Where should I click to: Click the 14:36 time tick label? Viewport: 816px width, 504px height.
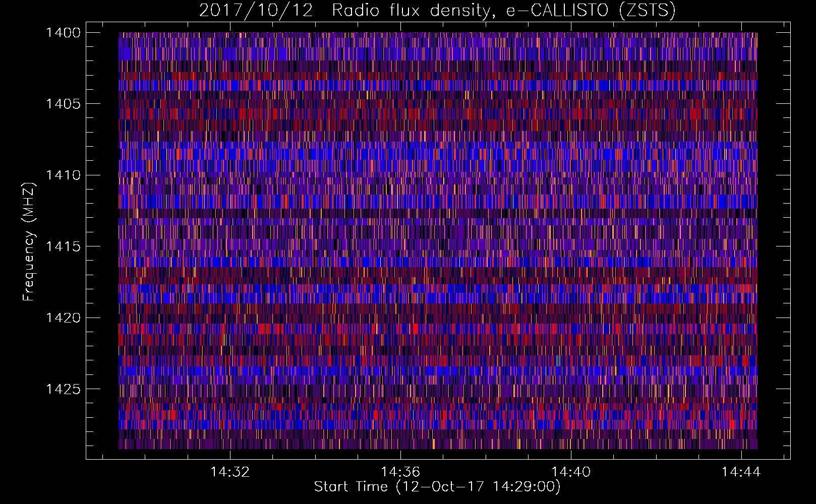400,472
